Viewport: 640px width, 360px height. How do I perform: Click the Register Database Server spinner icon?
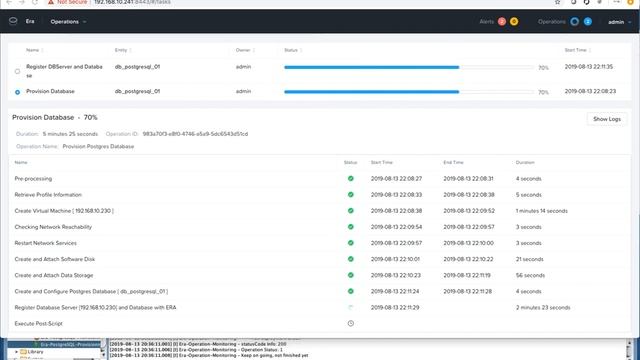[x=351, y=307]
